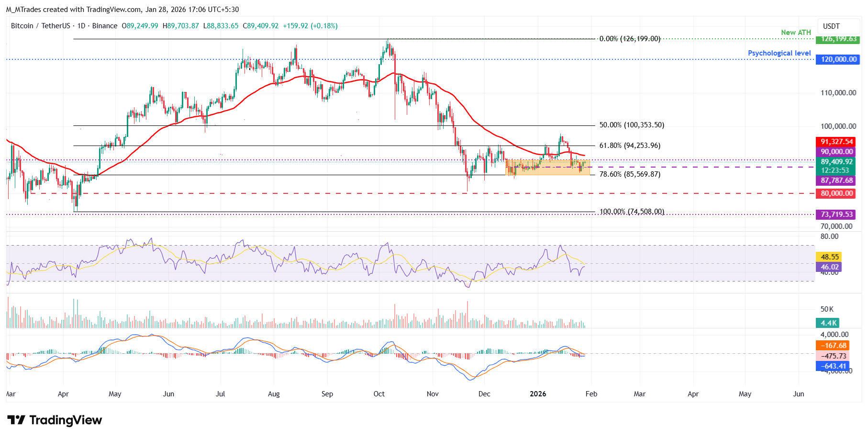Select the red 80,000.00 support price tag
The height and width of the screenshot is (438, 868).
click(837, 193)
